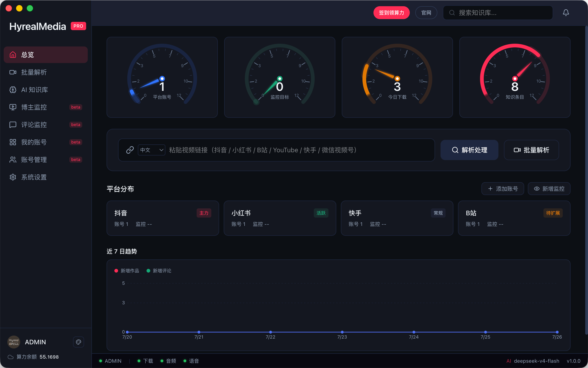Click the 近 7 日趋势 heading
Image resolution: width=588 pixels, height=368 pixels.
122,251
